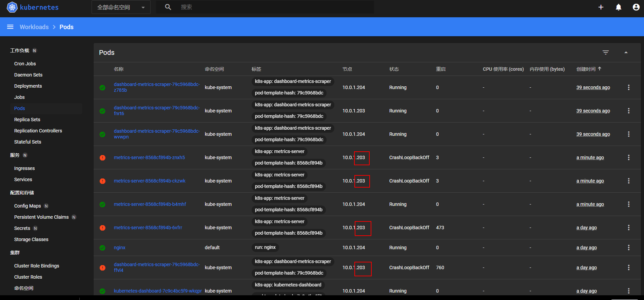
Task: Go to Workloads breadcrumb
Action: (x=34, y=27)
